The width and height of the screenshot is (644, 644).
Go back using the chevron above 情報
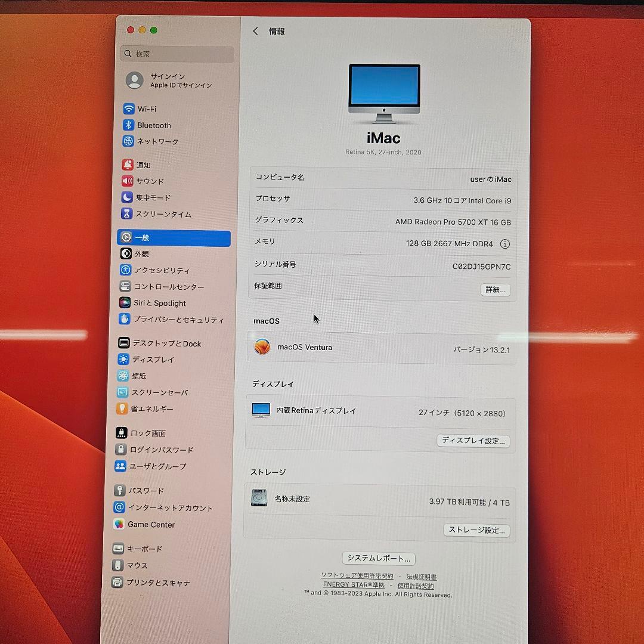click(255, 31)
